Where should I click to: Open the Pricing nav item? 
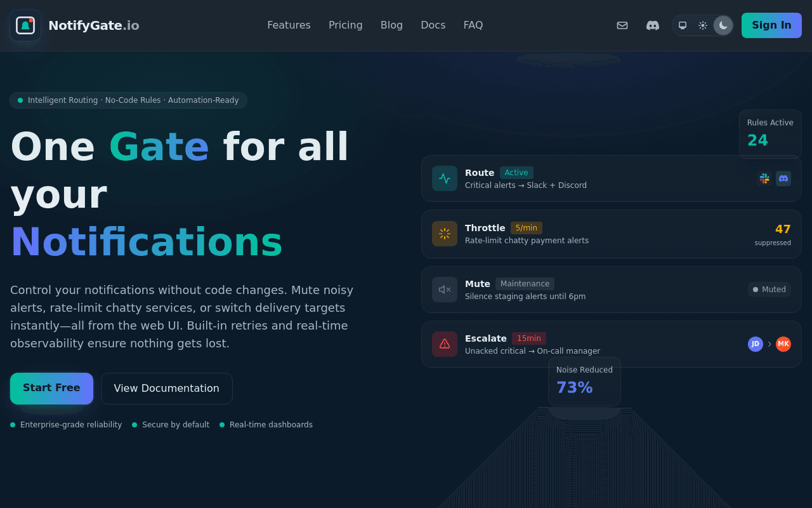[346, 25]
